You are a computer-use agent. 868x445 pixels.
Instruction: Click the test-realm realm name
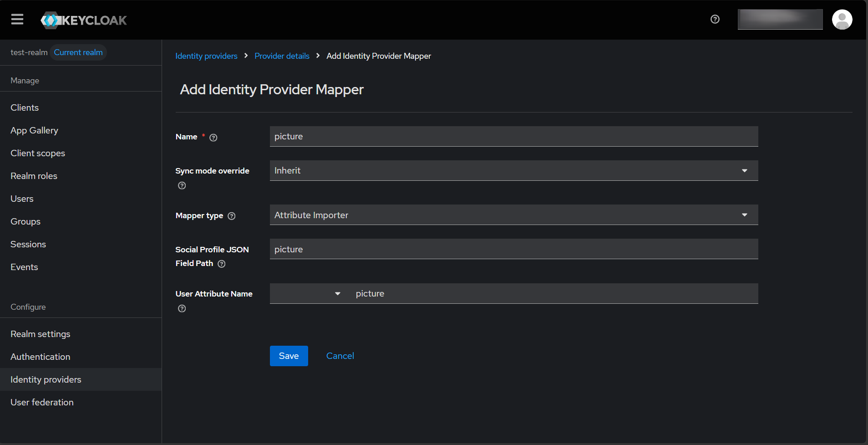click(29, 52)
